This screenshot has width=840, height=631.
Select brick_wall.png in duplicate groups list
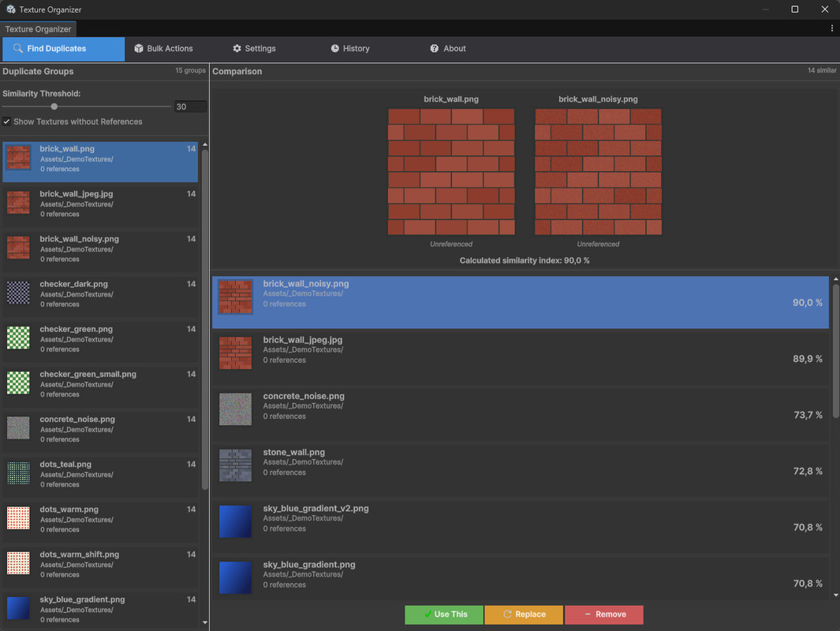pos(100,162)
